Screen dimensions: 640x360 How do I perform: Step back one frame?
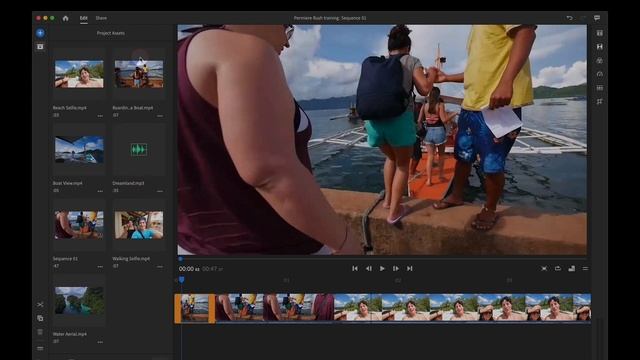click(x=369, y=269)
